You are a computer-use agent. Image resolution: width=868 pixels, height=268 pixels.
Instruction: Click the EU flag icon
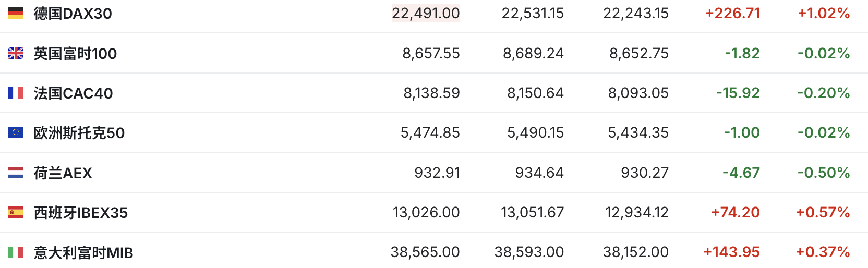pos(16,132)
